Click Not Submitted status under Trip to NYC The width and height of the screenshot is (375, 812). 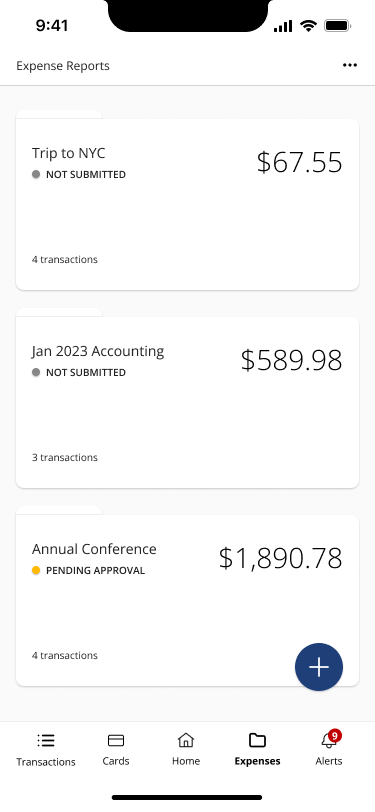79,175
